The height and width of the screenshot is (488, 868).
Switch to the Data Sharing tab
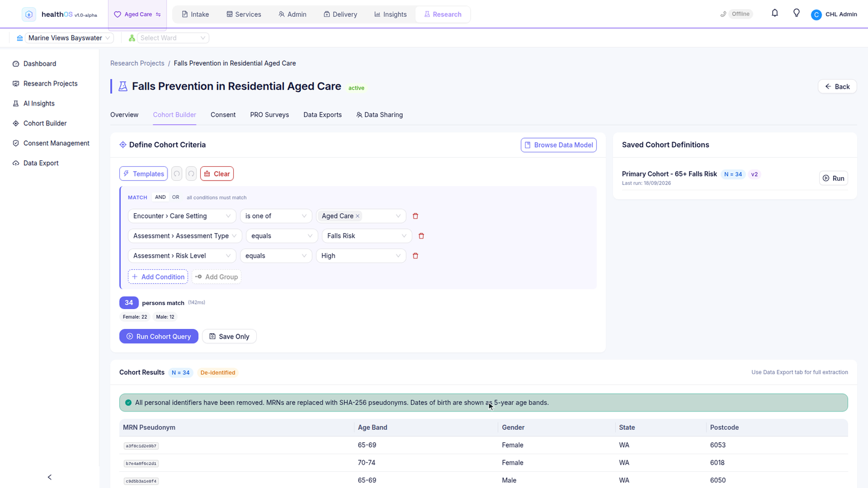click(x=379, y=114)
